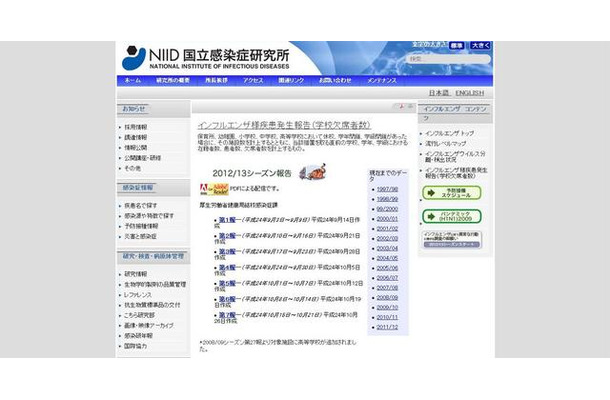The width and height of the screenshot is (610, 400).
Task: Open the ホーム menu item
Action: 133,80
